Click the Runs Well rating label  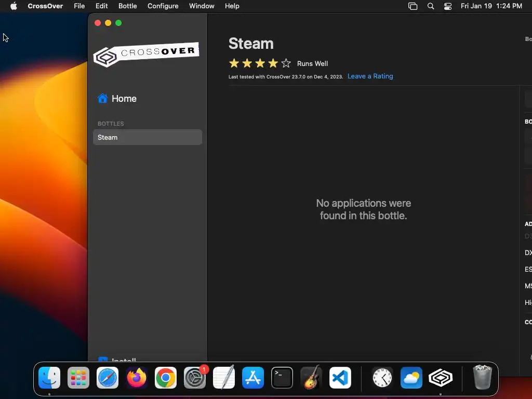[312, 63]
